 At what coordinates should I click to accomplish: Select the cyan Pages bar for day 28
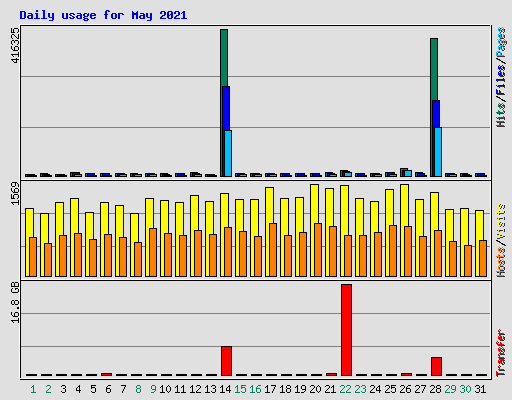(438, 152)
